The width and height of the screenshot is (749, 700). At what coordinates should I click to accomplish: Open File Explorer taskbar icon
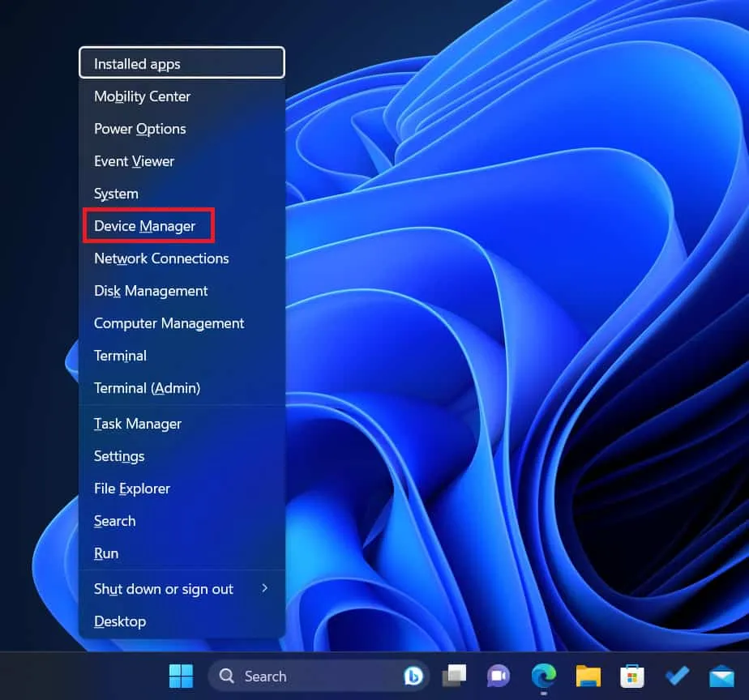coord(588,677)
